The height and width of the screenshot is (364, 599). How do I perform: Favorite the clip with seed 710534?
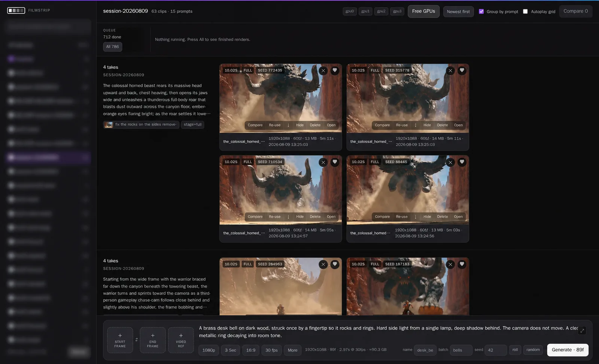[x=335, y=162]
